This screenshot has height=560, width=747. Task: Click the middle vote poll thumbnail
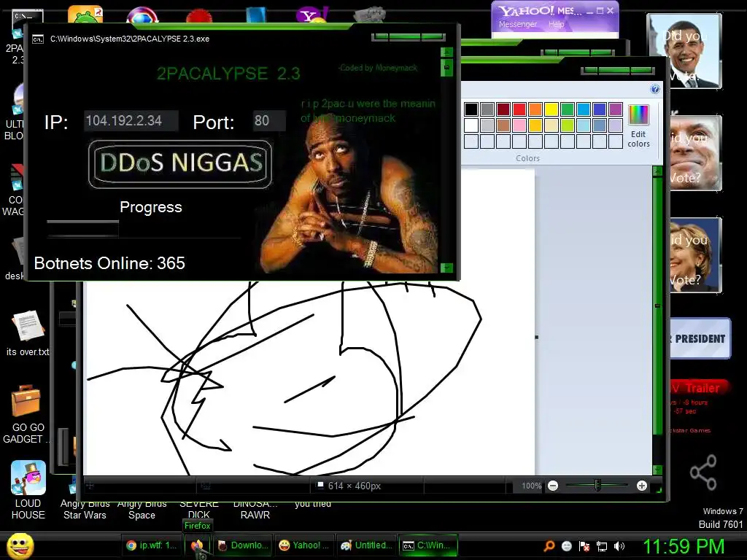point(695,153)
